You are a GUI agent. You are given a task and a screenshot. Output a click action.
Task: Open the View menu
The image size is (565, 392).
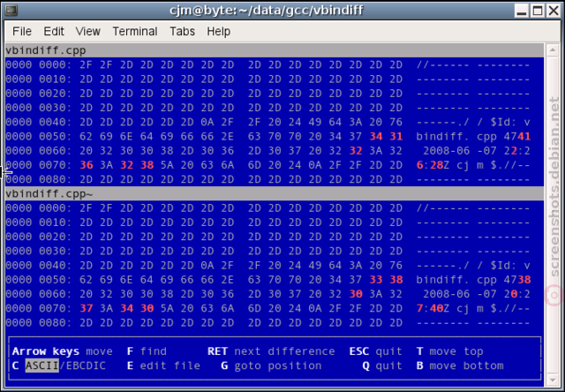88,32
